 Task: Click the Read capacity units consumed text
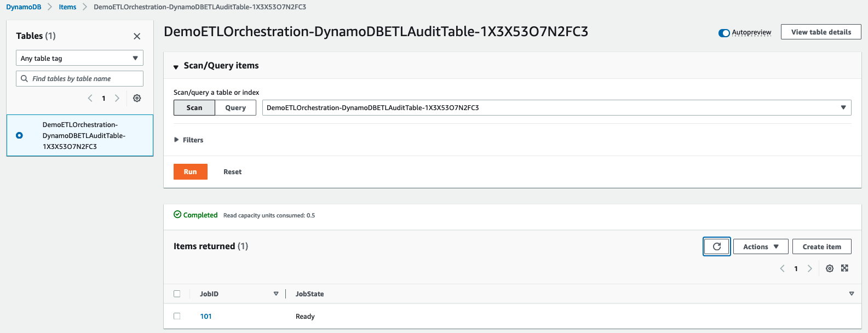(x=269, y=215)
